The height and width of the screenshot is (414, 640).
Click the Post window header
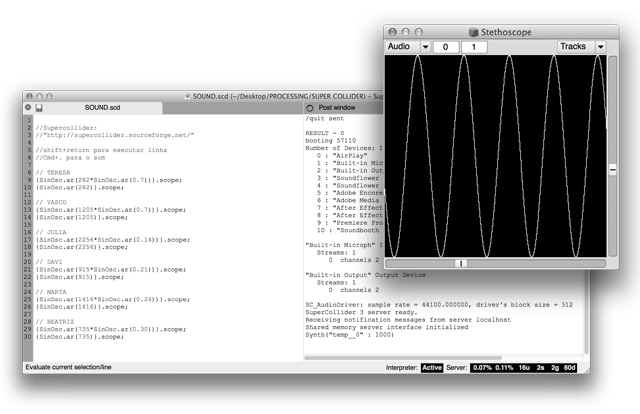click(x=336, y=107)
